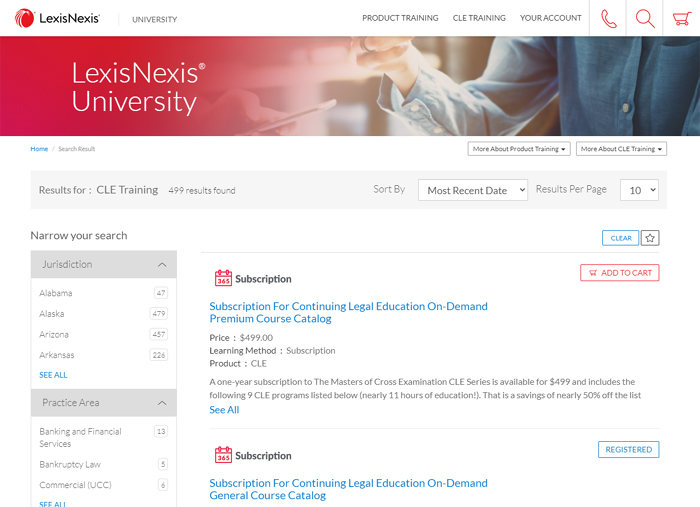Open the Sort By Most Recent Date dropdown
700x507 pixels.
pyautogui.click(x=473, y=190)
